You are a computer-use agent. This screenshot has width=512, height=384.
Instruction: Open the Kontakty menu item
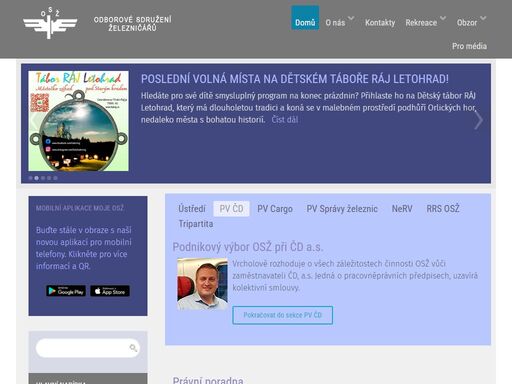pyautogui.click(x=380, y=23)
